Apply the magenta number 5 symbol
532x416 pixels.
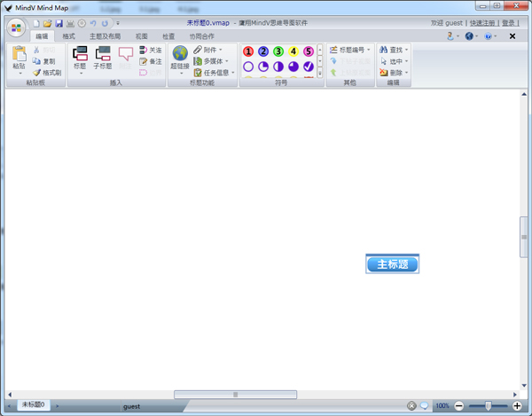coord(308,51)
